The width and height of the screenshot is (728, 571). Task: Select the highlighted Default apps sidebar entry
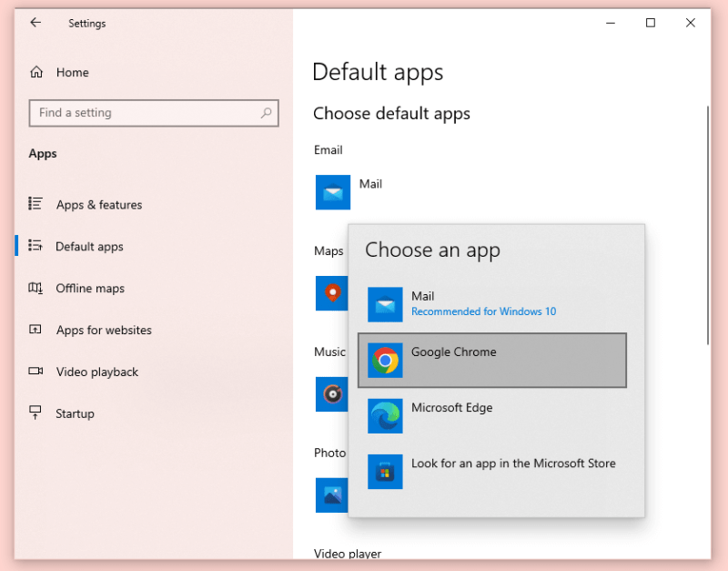[89, 246]
